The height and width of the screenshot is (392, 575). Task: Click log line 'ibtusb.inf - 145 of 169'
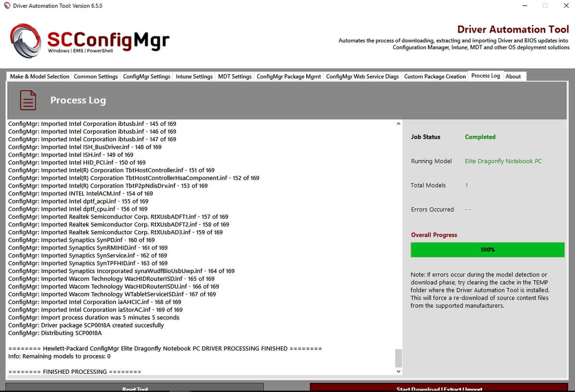coord(92,124)
